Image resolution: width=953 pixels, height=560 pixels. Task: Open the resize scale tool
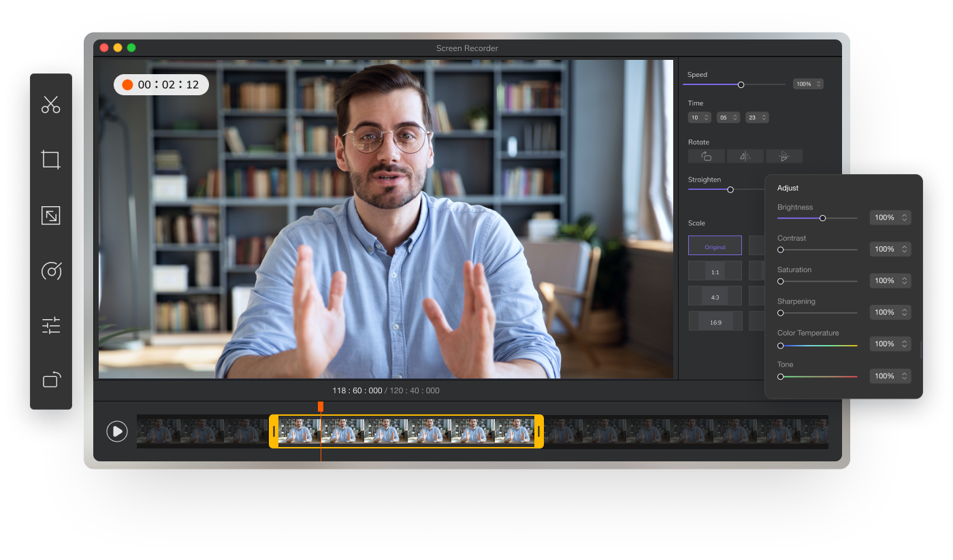(51, 216)
